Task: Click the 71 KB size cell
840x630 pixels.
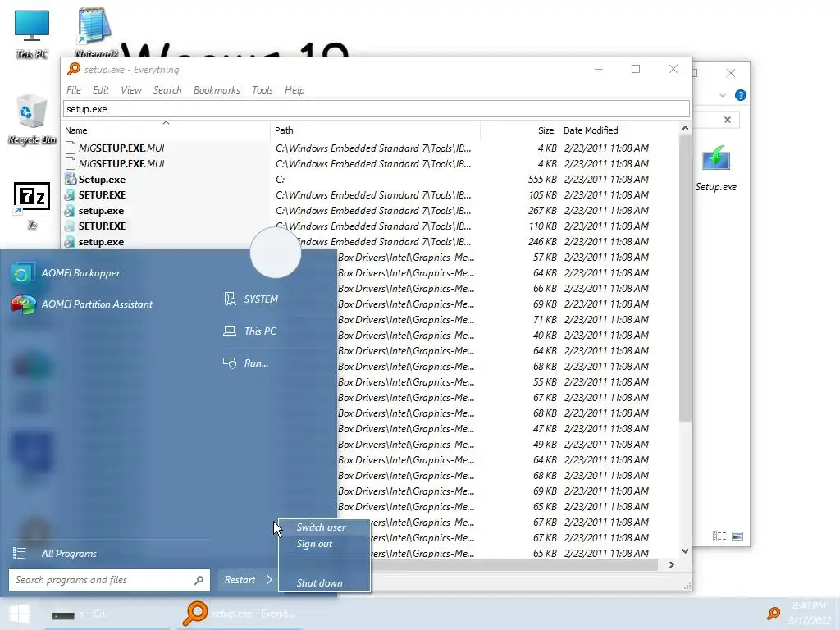Action: (x=545, y=320)
